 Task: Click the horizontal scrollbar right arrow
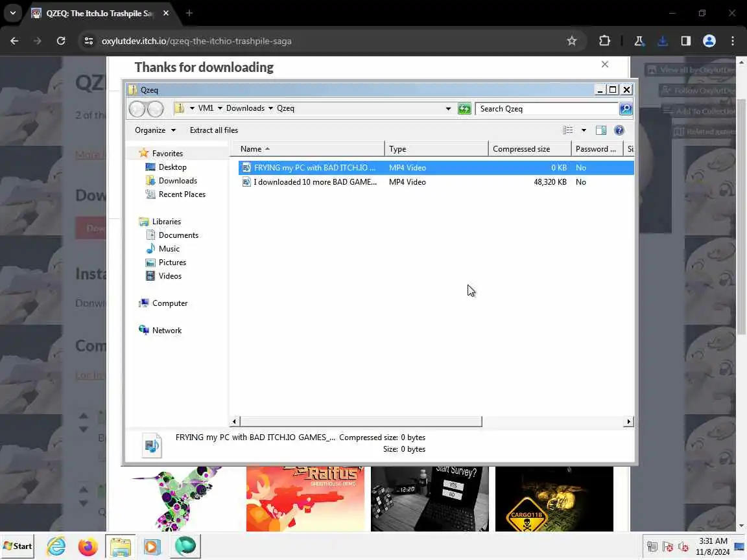[x=628, y=421]
